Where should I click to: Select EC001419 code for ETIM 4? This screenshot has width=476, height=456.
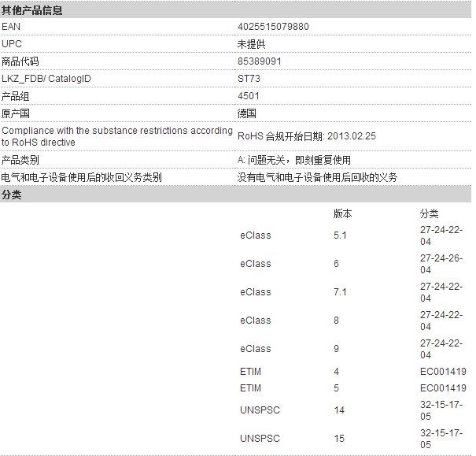[443, 372]
